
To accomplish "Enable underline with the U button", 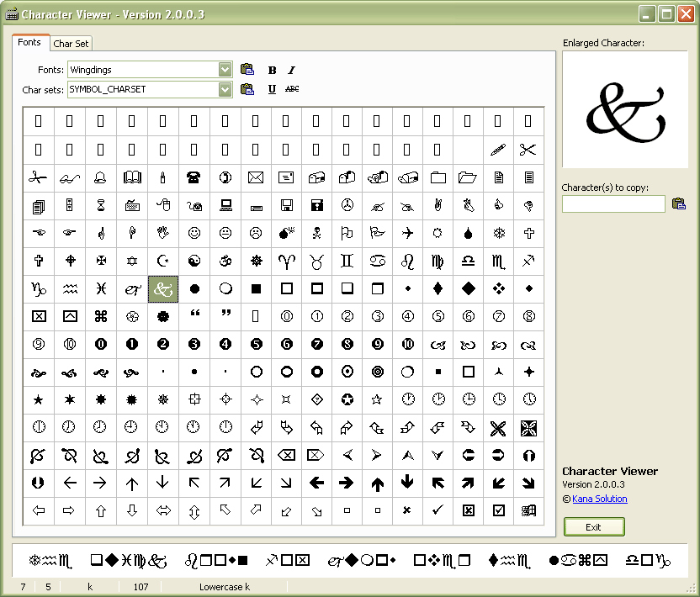I will click(272, 89).
